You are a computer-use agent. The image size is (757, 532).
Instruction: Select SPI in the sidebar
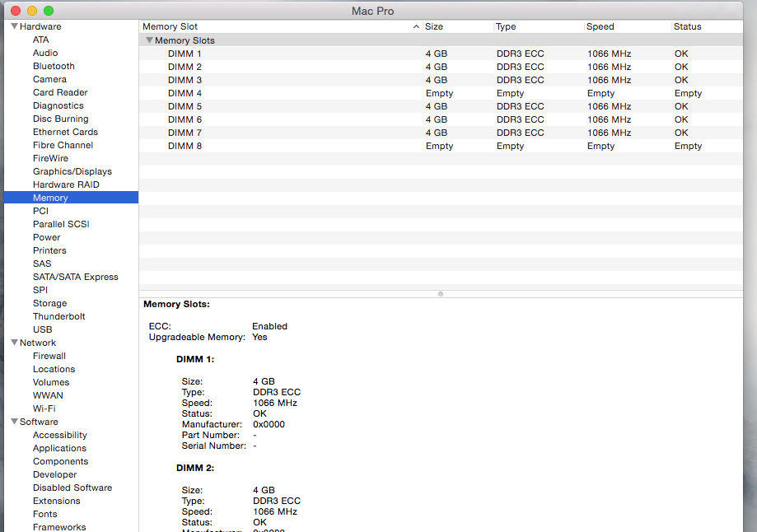40,290
